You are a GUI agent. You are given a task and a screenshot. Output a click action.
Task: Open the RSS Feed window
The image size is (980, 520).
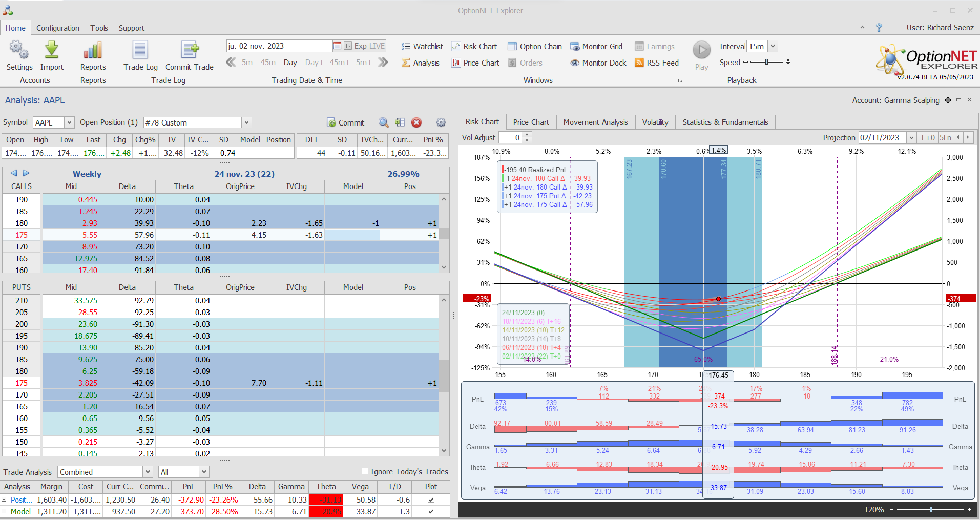click(657, 63)
